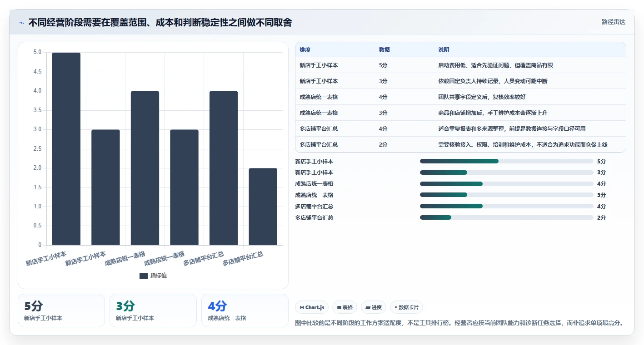Select the cell 团队共享字段定义后，复核效率较好
The height and width of the screenshot is (345, 644).
(x=482, y=97)
